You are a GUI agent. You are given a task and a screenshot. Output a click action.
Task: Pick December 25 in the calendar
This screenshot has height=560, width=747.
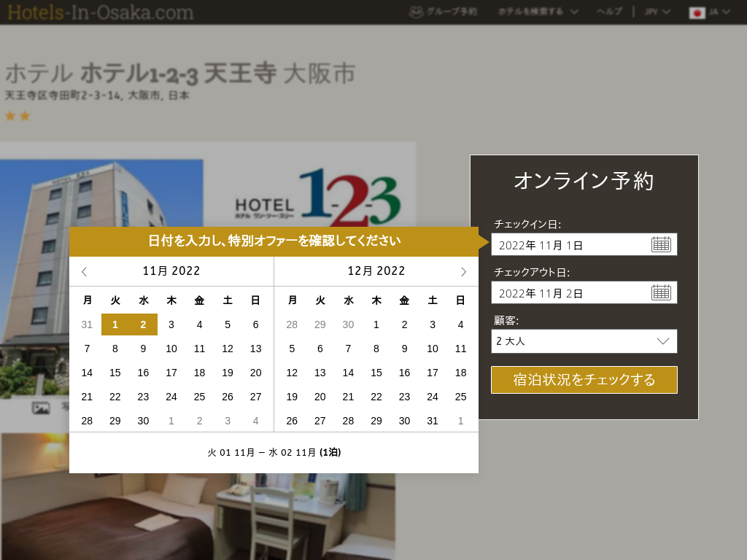pos(461,397)
